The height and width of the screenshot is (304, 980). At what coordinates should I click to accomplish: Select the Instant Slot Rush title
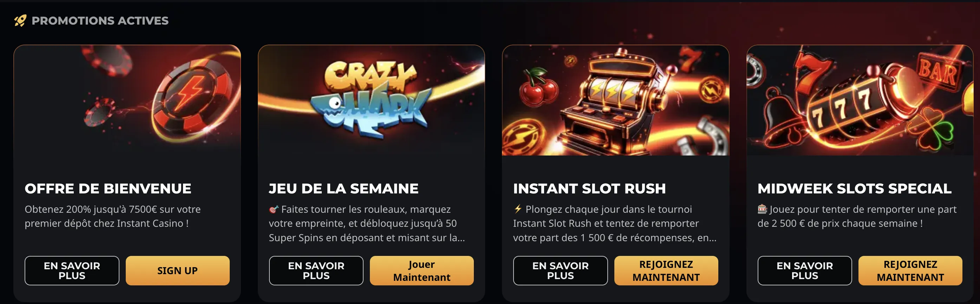pyautogui.click(x=589, y=189)
